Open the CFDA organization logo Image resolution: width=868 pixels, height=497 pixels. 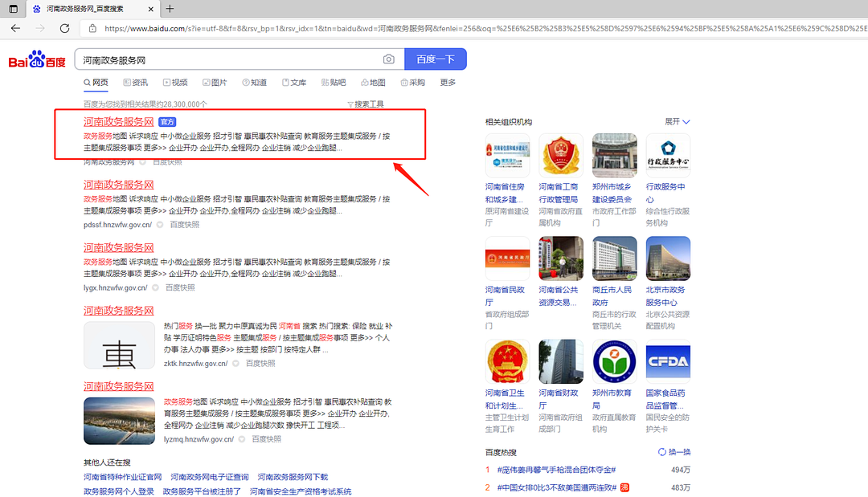tap(667, 361)
